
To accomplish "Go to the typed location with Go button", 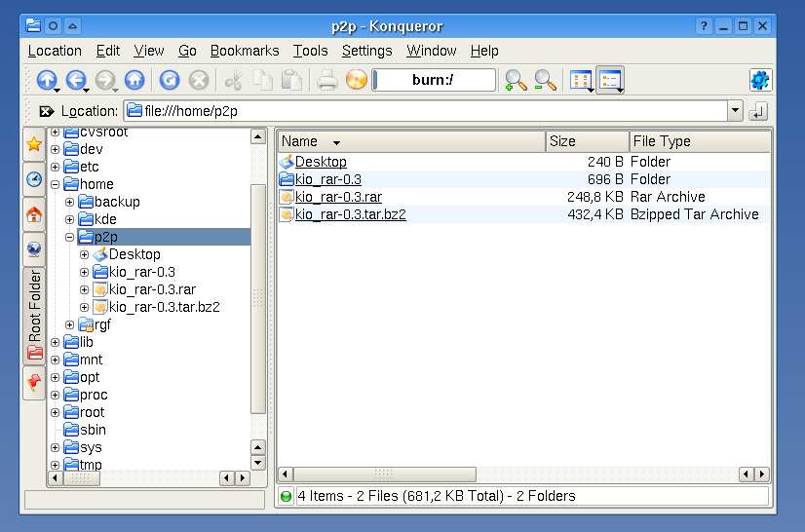I will tap(758, 111).
